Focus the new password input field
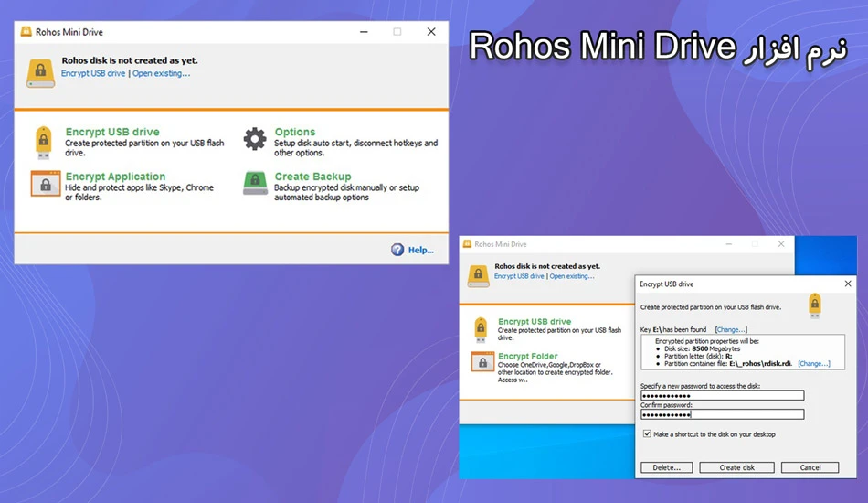This screenshot has height=503, width=868. tap(723, 395)
